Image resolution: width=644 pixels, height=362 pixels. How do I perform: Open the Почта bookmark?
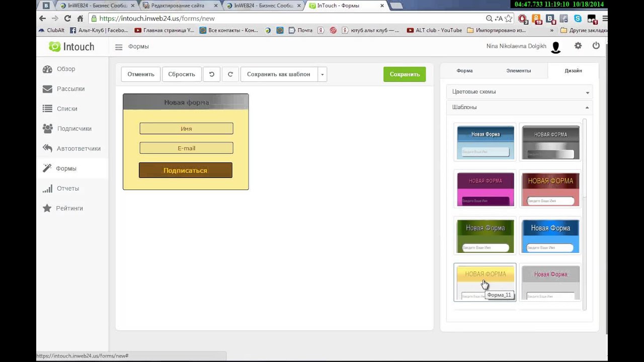[300, 30]
